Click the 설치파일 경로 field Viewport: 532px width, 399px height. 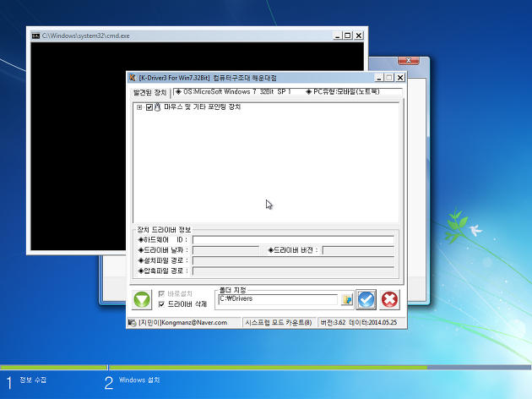click(x=293, y=261)
